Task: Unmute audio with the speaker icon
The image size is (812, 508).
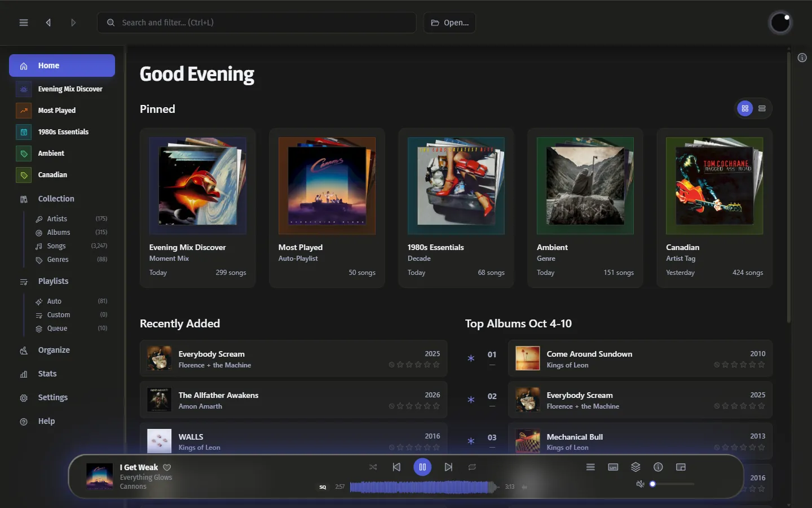Action: tap(640, 484)
